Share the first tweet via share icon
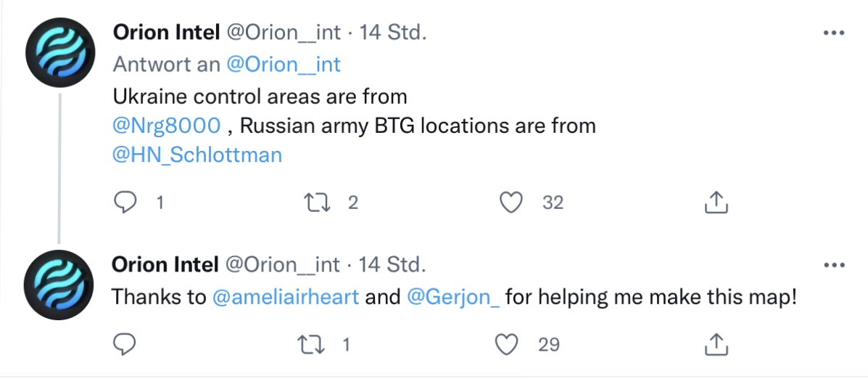The height and width of the screenshot is (379, 868). click(x=716, y=203)
